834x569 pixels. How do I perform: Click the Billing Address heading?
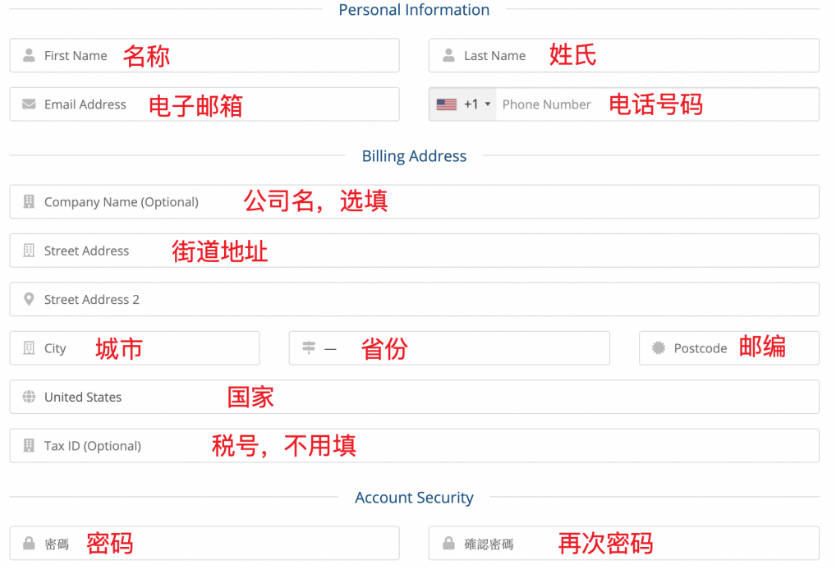(x=414, y=156)
